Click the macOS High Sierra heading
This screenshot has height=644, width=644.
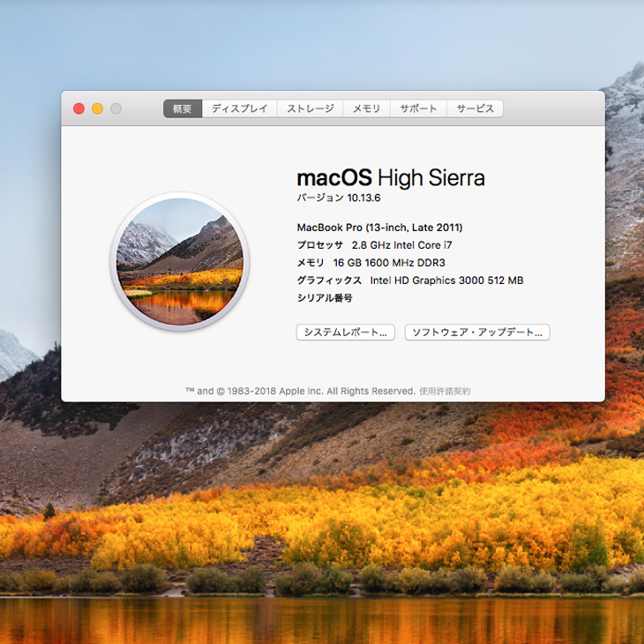pos(391,177)
